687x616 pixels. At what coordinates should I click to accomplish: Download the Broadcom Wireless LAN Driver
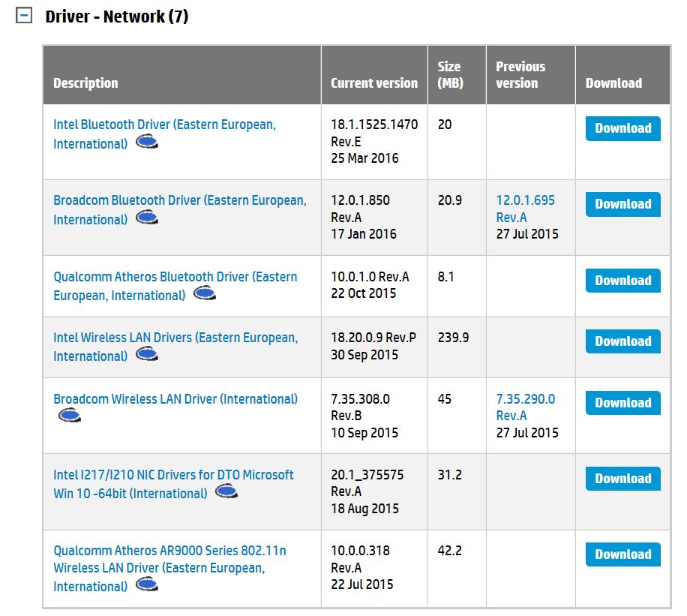click(x=622, y=403)
